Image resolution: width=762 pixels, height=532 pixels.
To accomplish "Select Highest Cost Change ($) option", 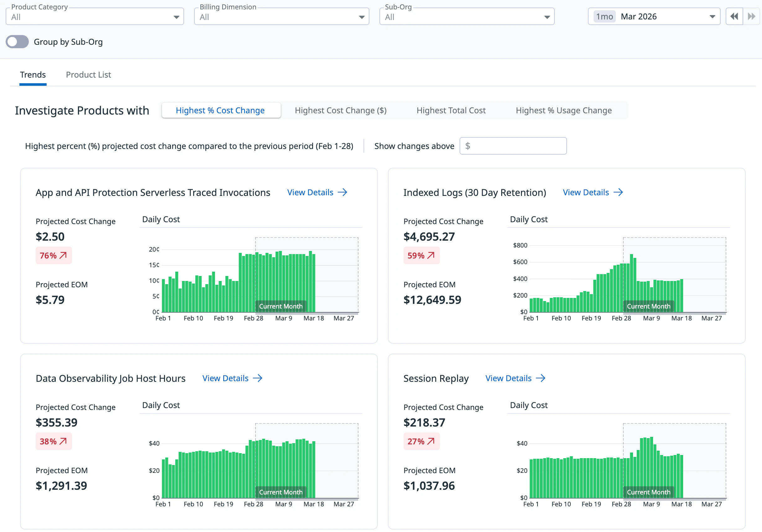I will (341, 110).
